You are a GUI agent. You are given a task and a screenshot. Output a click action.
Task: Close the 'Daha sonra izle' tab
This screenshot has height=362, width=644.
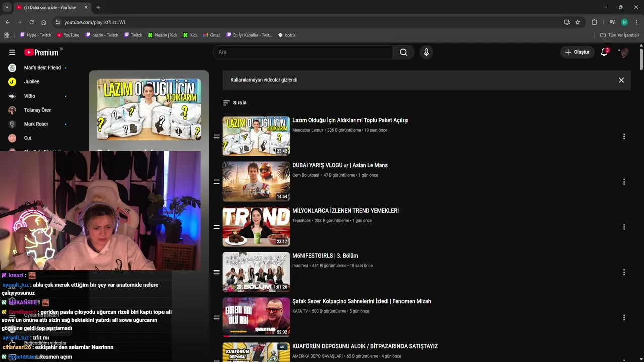point(86,7)
